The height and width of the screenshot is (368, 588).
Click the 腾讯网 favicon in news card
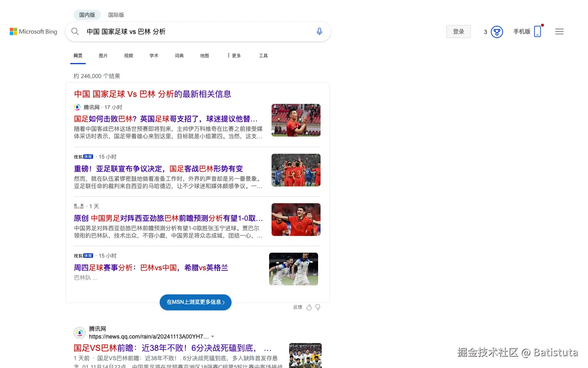point(77,107)
